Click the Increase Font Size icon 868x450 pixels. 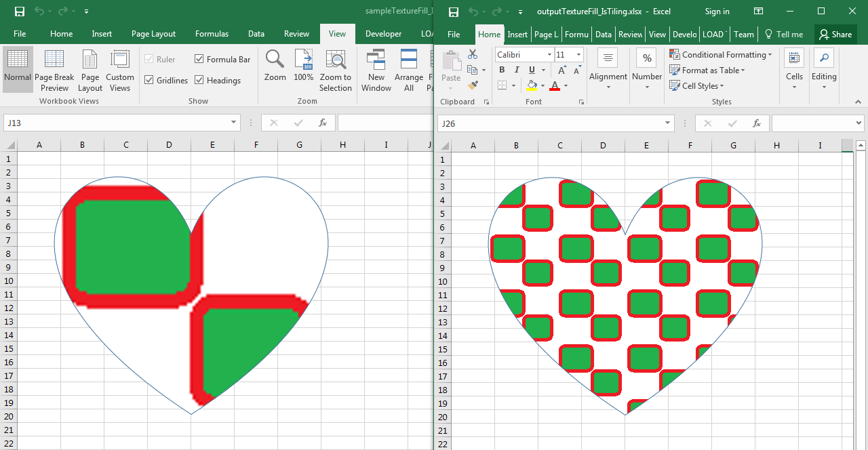coord(562,70)
